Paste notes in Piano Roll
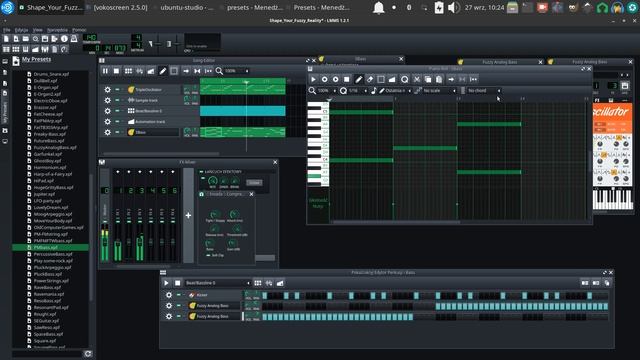 [439, 80]
